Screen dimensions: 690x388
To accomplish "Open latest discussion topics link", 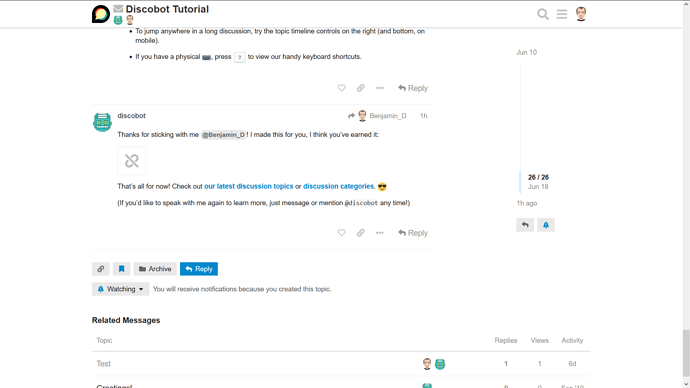I will (x=249, y=186).
